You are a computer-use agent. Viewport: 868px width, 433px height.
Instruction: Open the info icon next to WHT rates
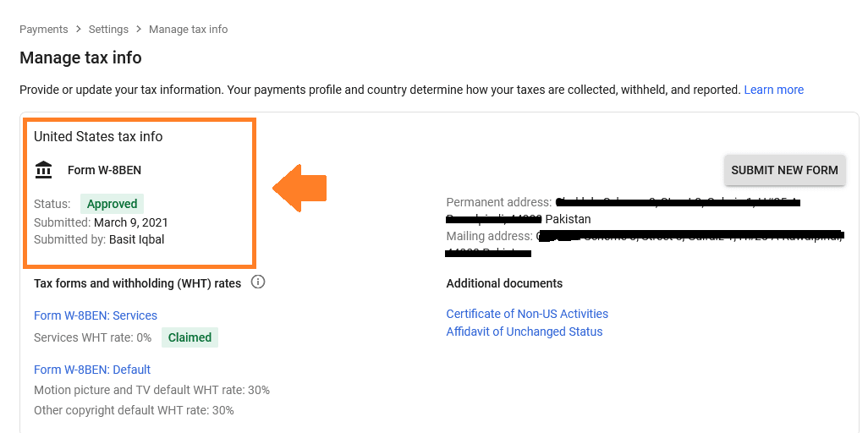[x=258, y=282]
